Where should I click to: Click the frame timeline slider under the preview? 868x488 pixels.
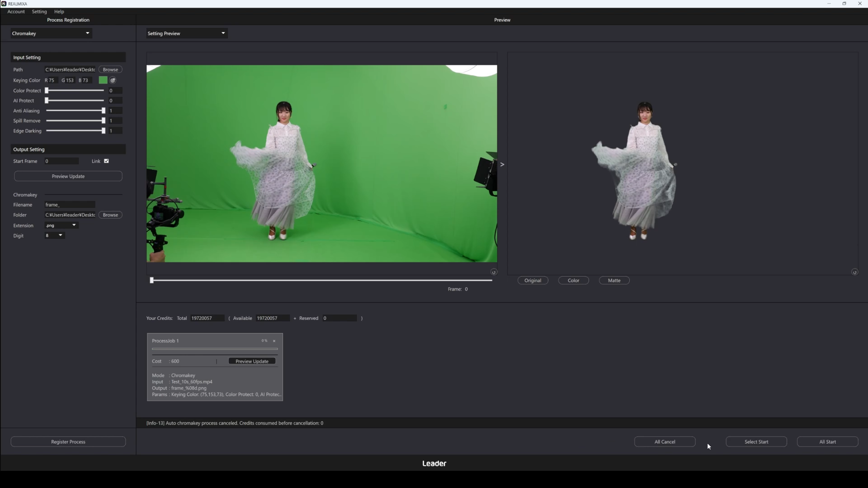pos(321,281)
